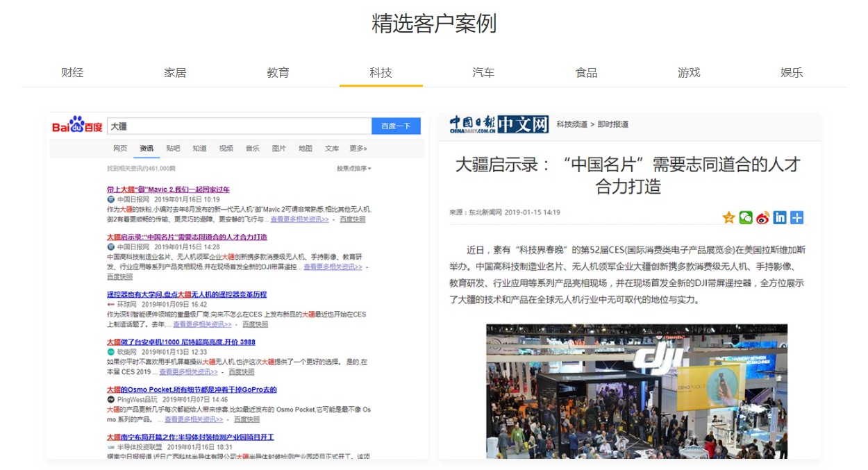The image size is (868, 470).
Task: Click source icon of the Mavic 2 result
Action: 110,199
